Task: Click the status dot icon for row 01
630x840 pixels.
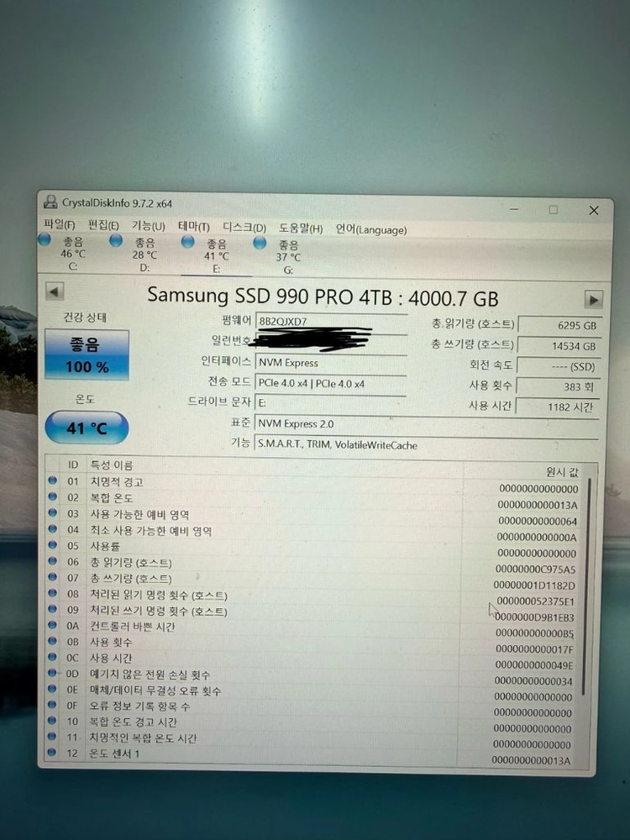Action: pyautogui.click(x=52, y=480)
